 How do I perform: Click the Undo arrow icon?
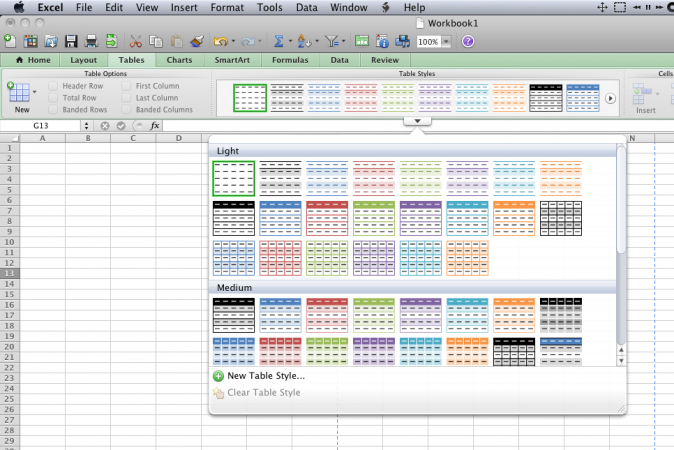221,41
